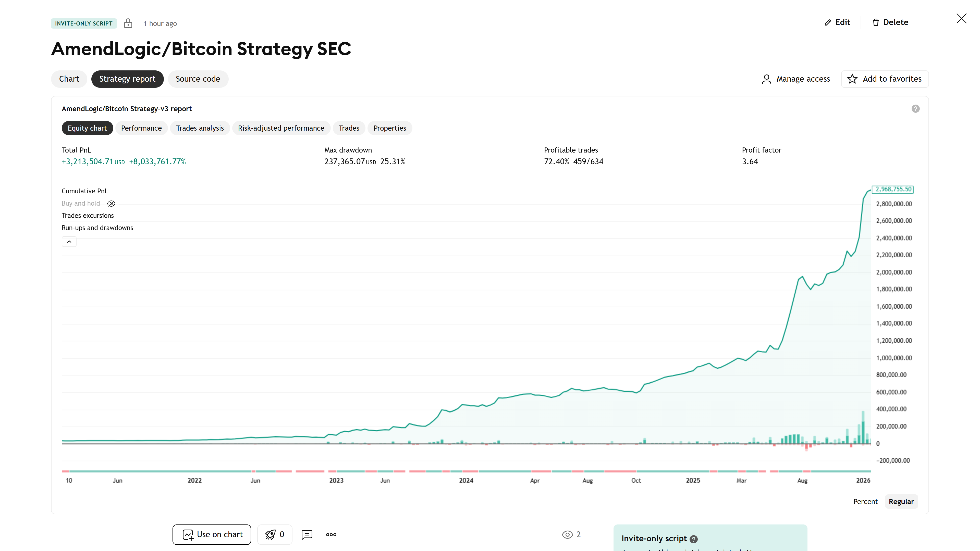Open the Trades analysis tab

200,128
